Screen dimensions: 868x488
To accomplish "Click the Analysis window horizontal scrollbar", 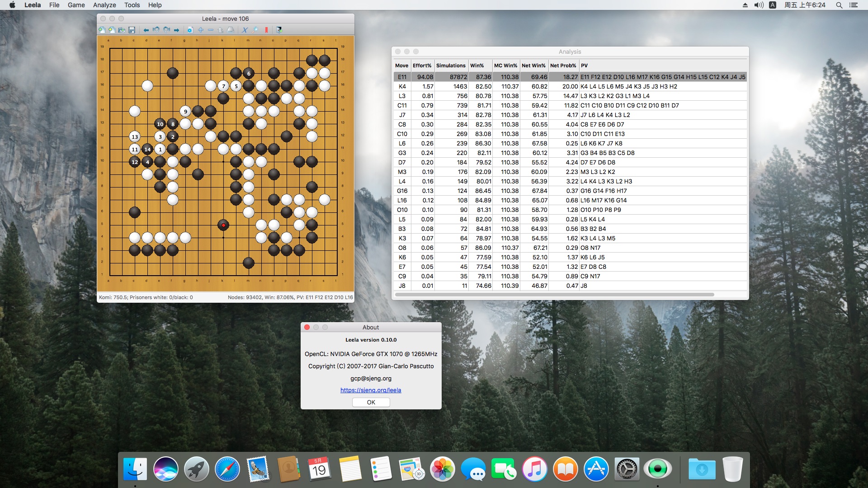I will pos(554,295).
